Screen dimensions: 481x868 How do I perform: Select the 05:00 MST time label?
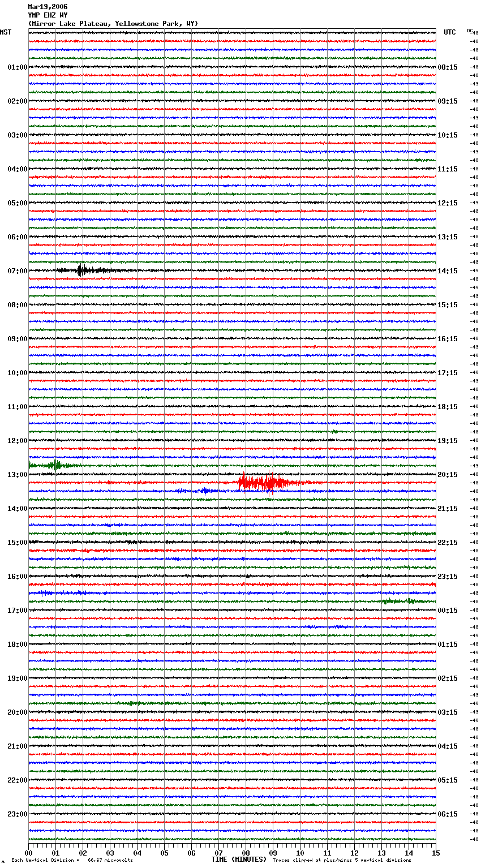18,203
